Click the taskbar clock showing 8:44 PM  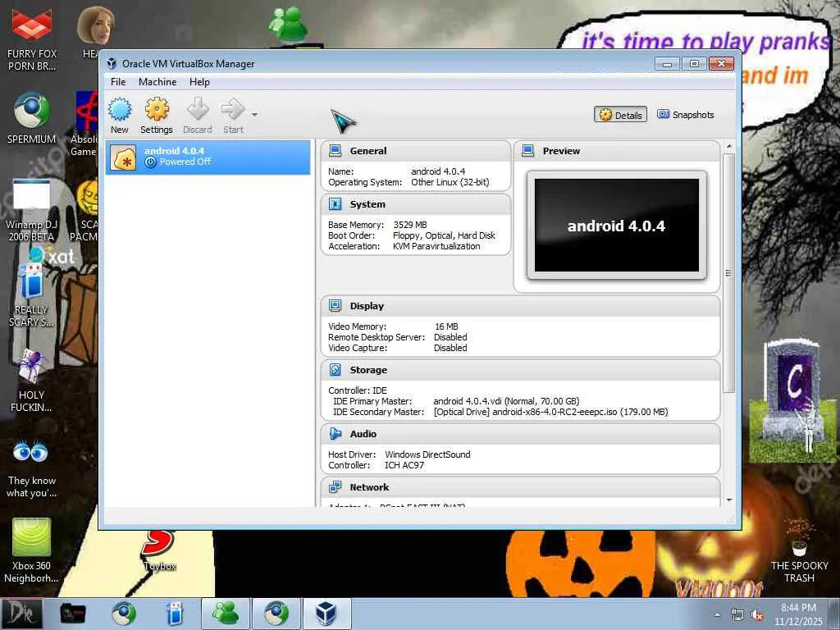798,614
